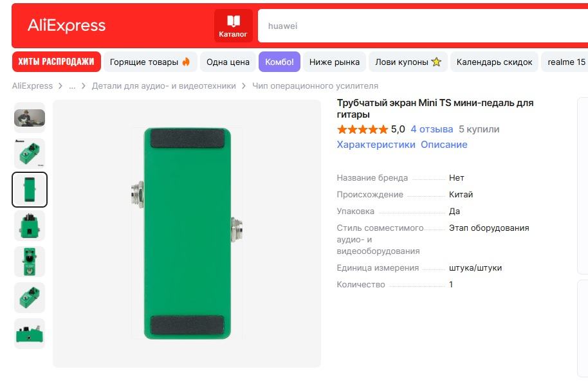Click the search input field
Viewport: 588px width, 387px height.
click(x=418, y=26)
